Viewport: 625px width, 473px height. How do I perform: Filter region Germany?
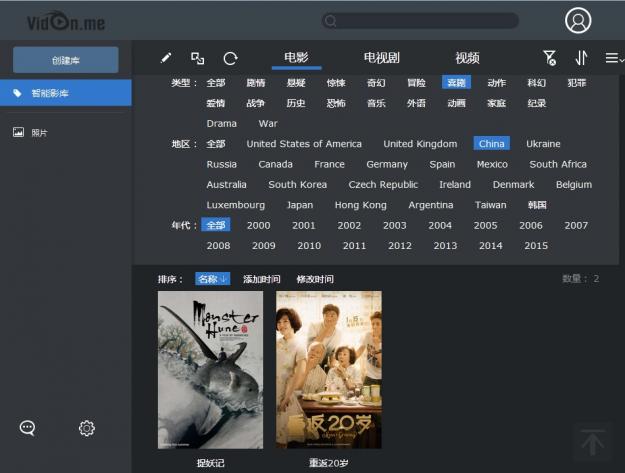tap(387, 164)
